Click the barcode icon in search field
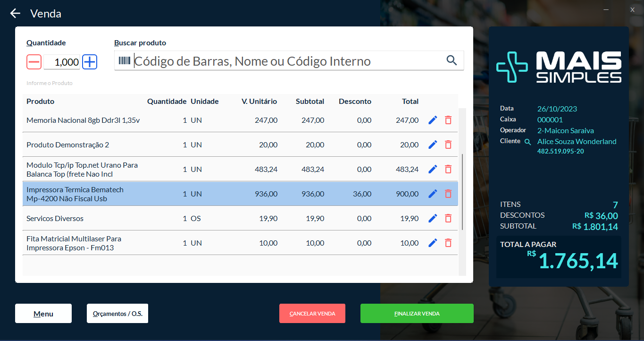This screenshot has width=644, height=341. tap(125, 61)
